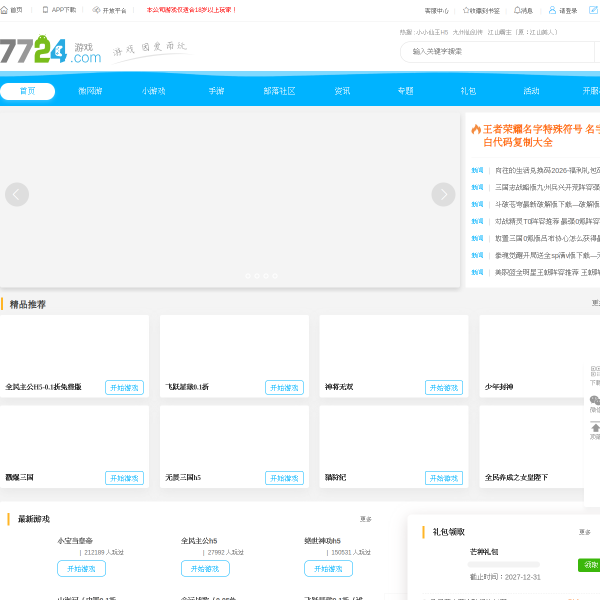The width and height of the screenshot is (600, 600).
Task: Click the 精品推荐 section heading
Action: tap(28, 305)
